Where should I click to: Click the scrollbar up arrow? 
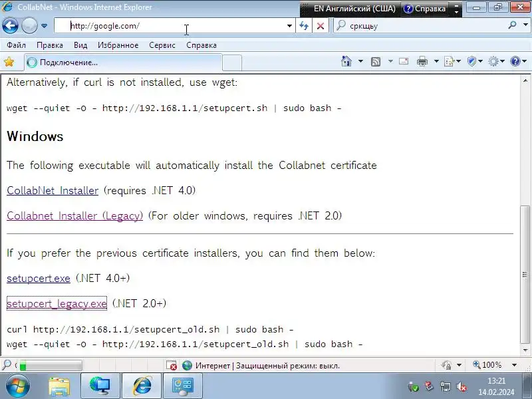pos(525,80)
